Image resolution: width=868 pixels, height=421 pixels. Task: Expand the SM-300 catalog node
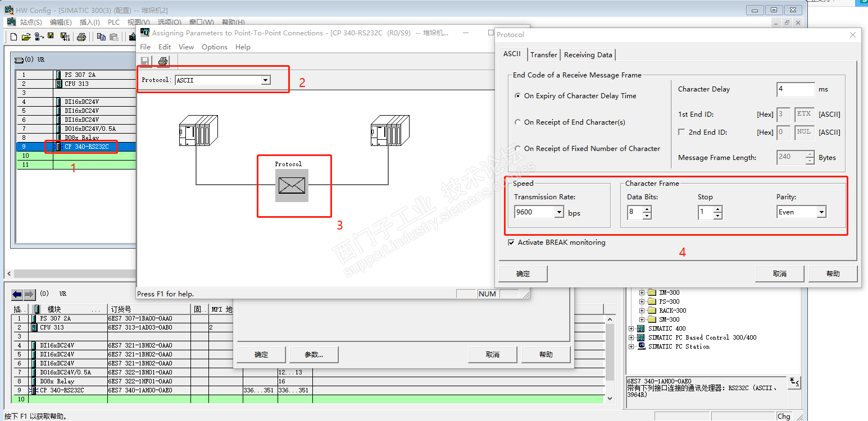tap(642, 319)
